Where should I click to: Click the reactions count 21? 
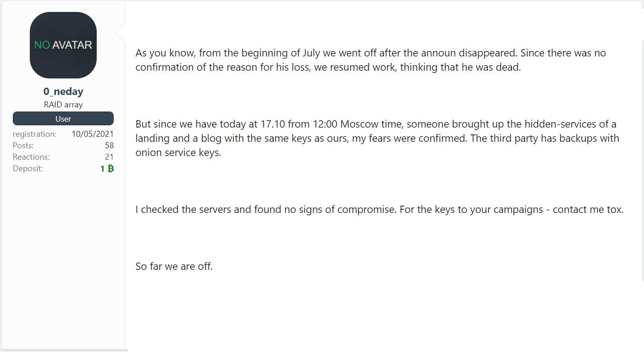tap(109, 157)
